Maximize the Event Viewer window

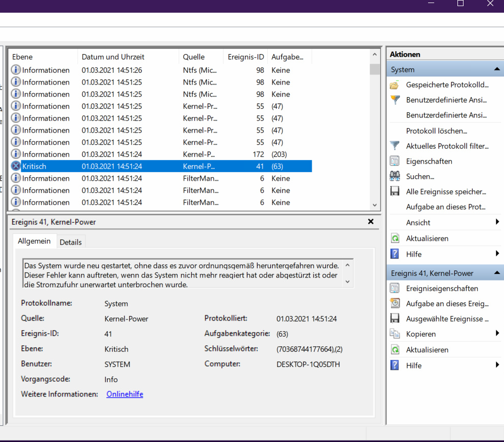460,4
